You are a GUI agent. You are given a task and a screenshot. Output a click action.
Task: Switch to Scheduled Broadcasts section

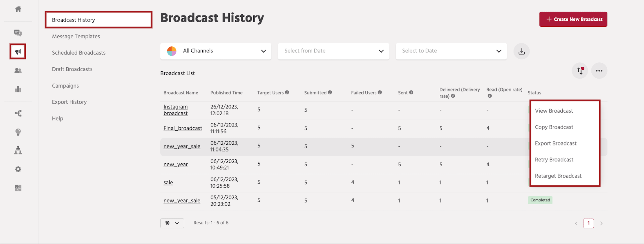click(x=78, y=53)
